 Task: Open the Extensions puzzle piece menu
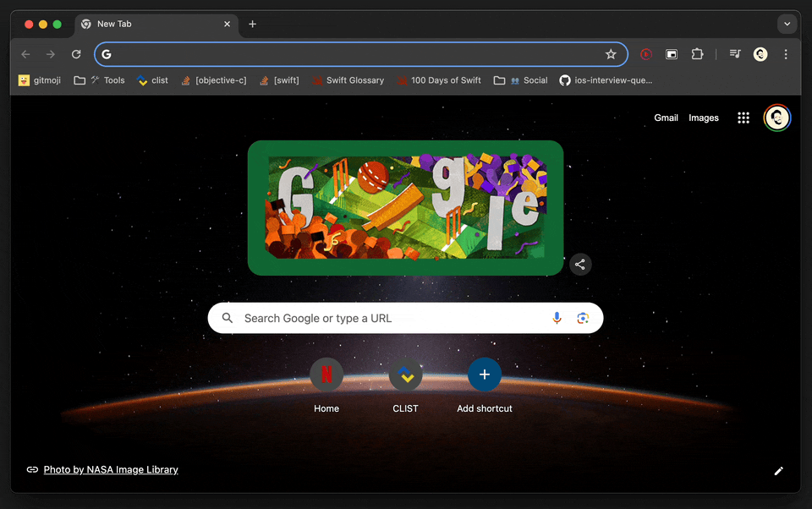point(697,54)
